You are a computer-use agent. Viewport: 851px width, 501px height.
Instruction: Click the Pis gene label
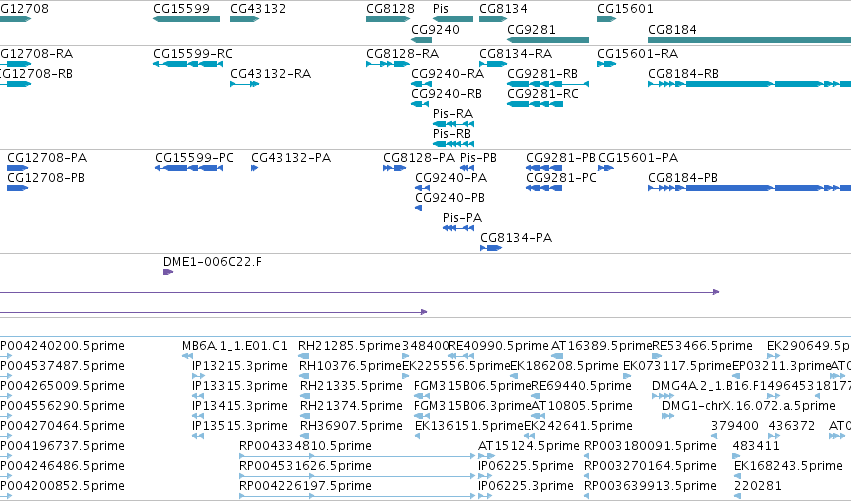(x=441, y=9)
